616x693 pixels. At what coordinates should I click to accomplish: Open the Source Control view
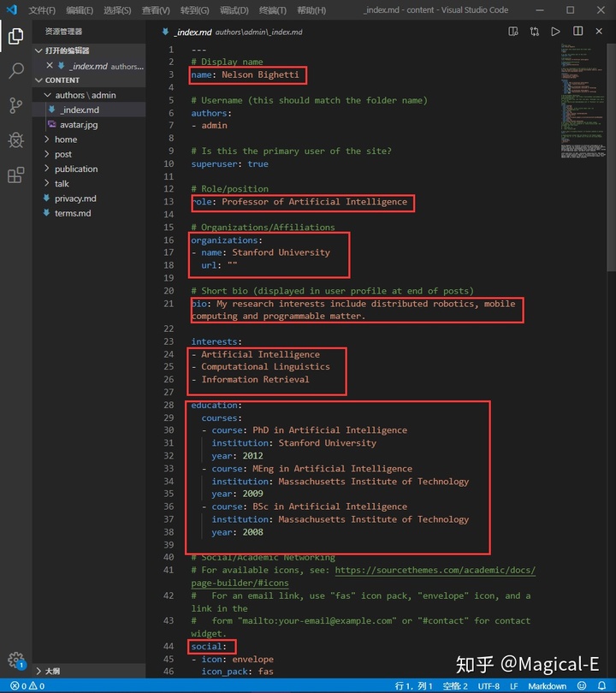click(x=16, y=105)
